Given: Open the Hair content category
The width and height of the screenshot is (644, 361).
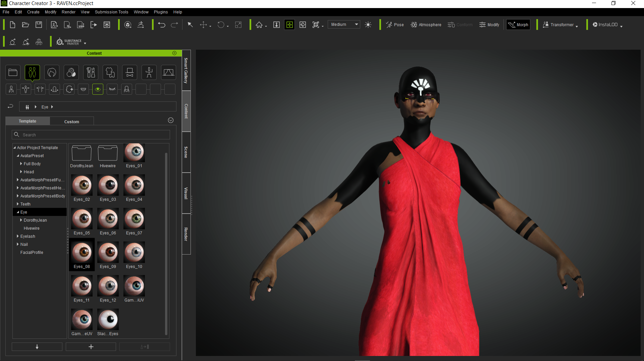Looking at the screenshot, I should point(52,72).
